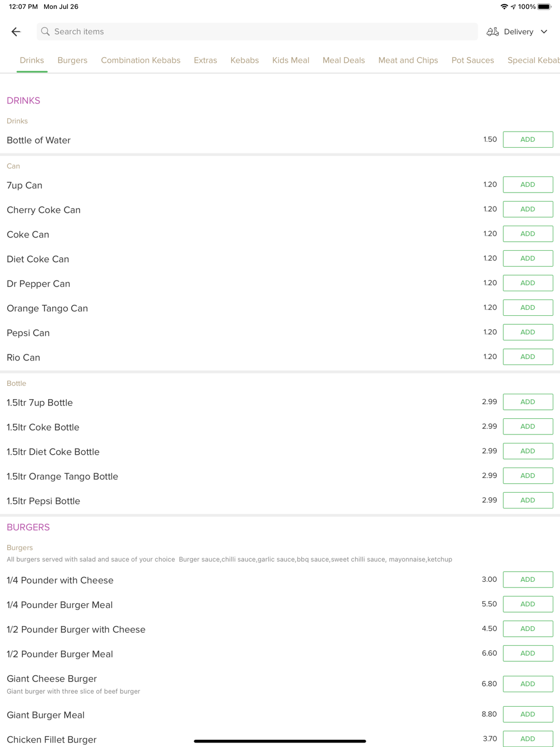The width and height of the screenshot is (560, 747).
Task: Tap the back arrow icon
Action: pyautogui.click(x=16, y=32)
